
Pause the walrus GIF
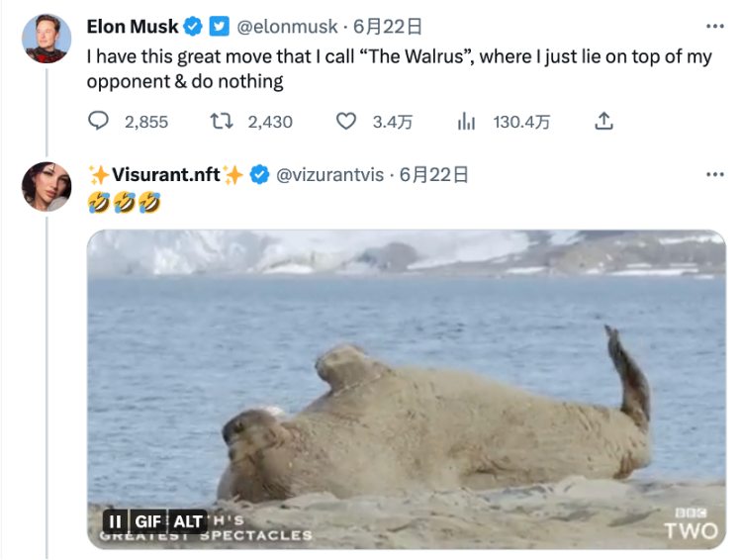[115, 521]
